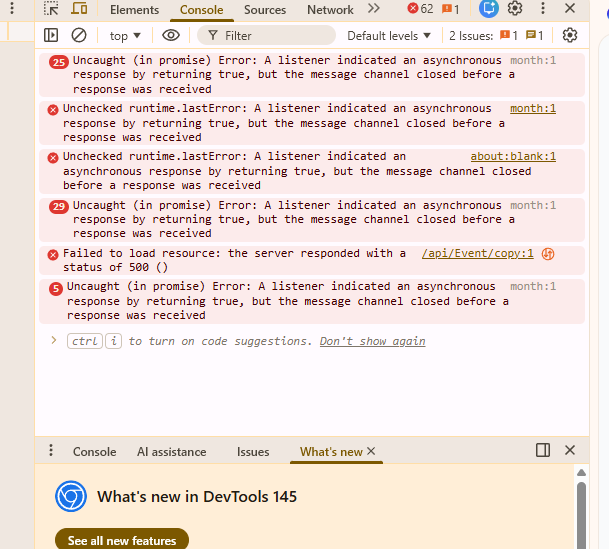
Task: Click month:1 source on 25-count error
Action: [533, 60]
